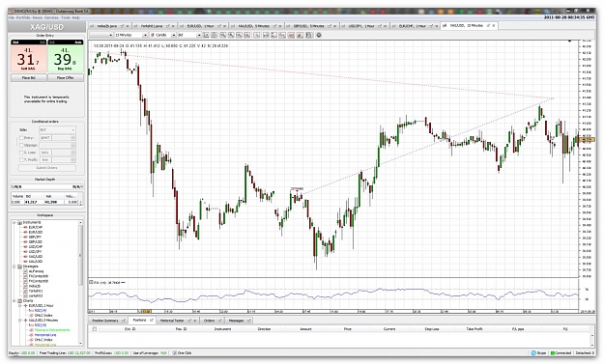This screenshot has width=604, height=364.
Task: Click the RSI indicator label below chart
Action: pos(107,283)
